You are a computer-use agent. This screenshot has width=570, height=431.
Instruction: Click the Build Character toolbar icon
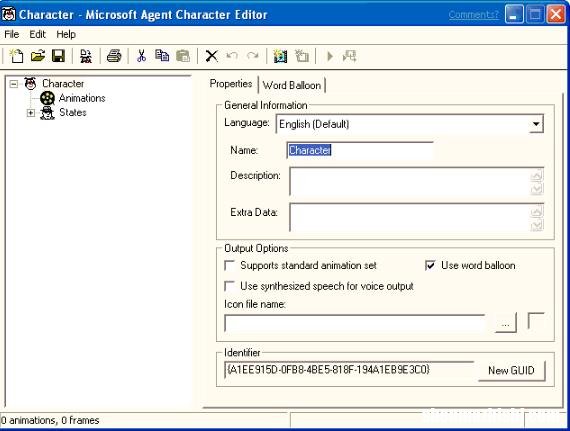tap(86, 56)
